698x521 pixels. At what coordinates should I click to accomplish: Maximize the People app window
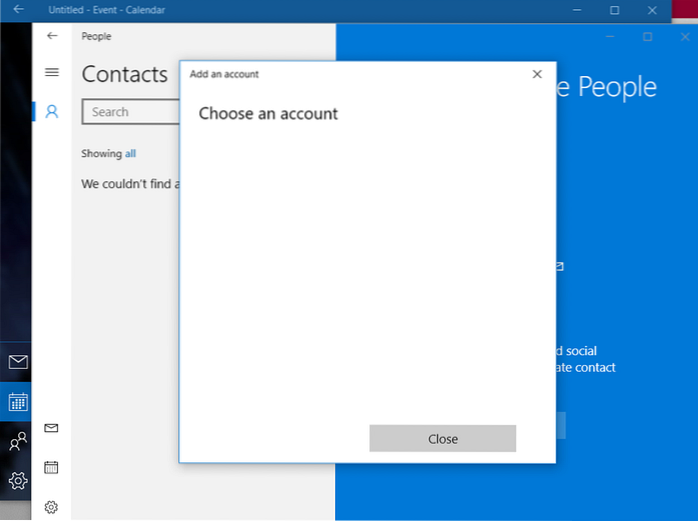click(x=647, y=37)
